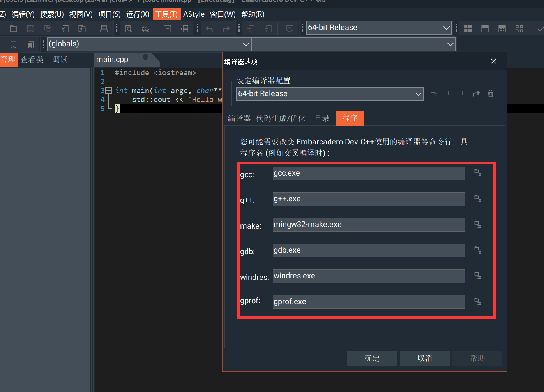Click the filled double bookmark icon

tap(31, 45)
